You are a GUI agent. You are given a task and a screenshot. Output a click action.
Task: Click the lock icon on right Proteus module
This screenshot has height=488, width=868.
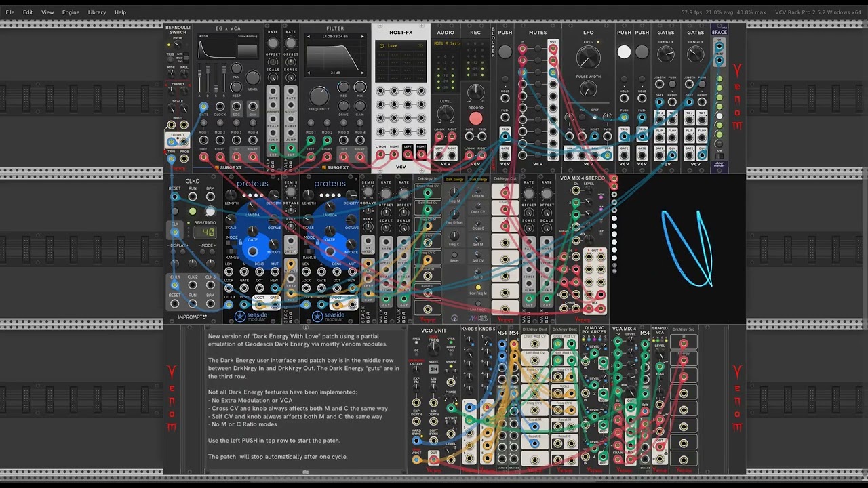[317, 242]
